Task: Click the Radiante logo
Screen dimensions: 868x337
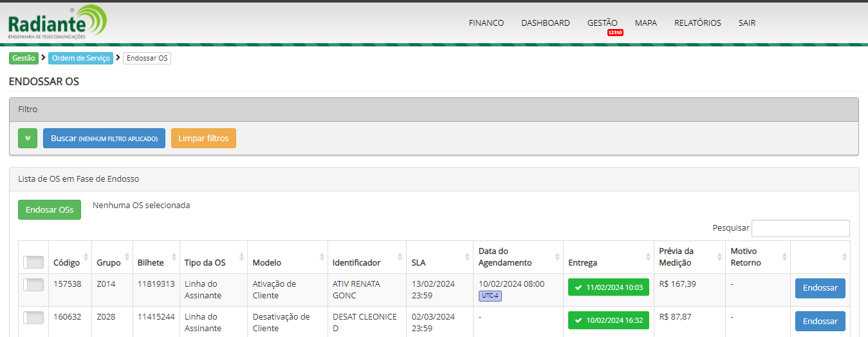Action: (57, 23)
